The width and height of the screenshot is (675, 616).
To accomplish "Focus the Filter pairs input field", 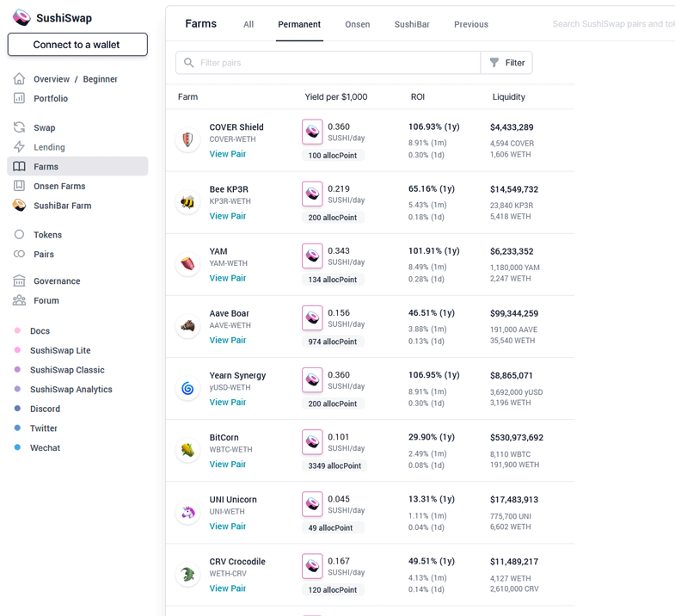I will click(x=328, y=63).
